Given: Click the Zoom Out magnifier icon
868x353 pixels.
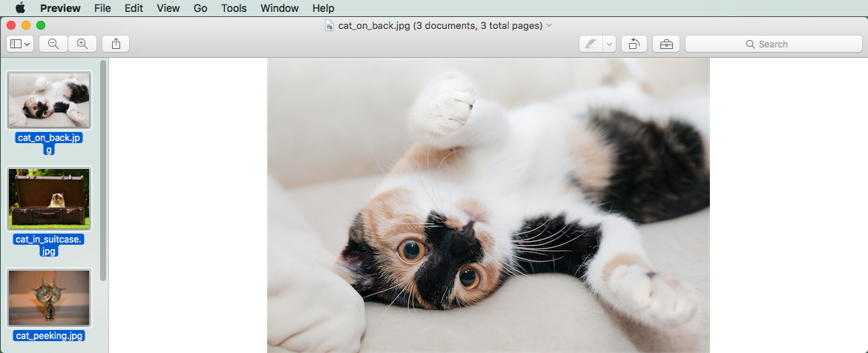Looking at the screenshot, I should click(53, 44).
